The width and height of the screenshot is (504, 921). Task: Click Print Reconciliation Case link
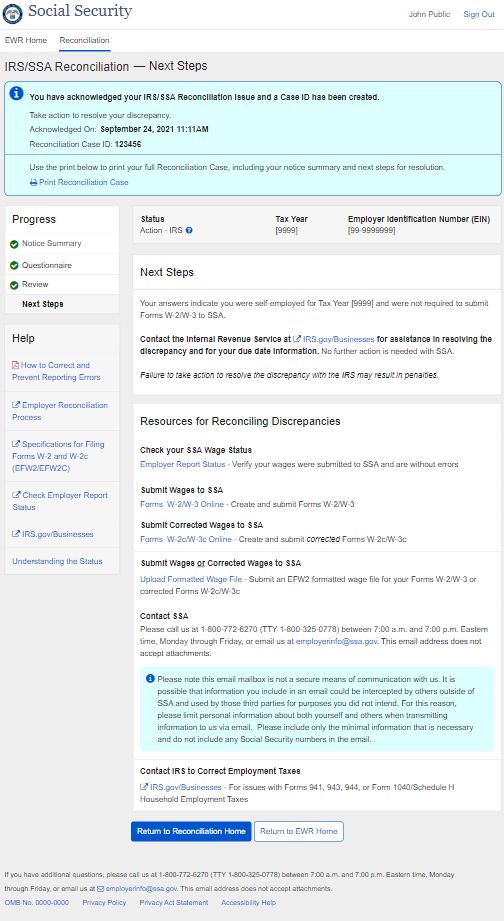click(84, 183)
